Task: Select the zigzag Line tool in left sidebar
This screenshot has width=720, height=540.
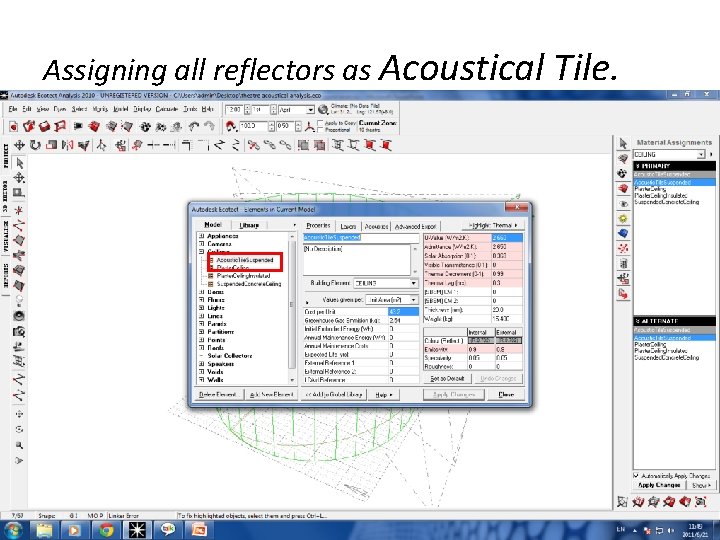Action: (19, 225)
